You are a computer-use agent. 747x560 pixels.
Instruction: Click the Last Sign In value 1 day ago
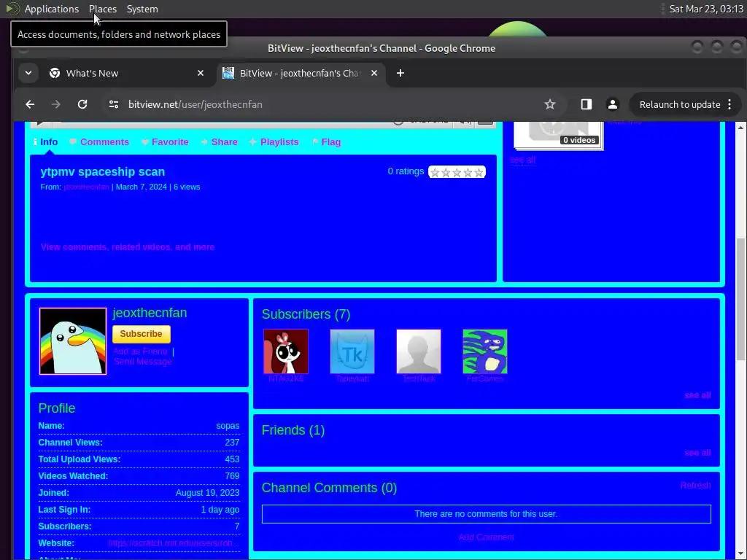pyautogui.click(x=220, y=510)
